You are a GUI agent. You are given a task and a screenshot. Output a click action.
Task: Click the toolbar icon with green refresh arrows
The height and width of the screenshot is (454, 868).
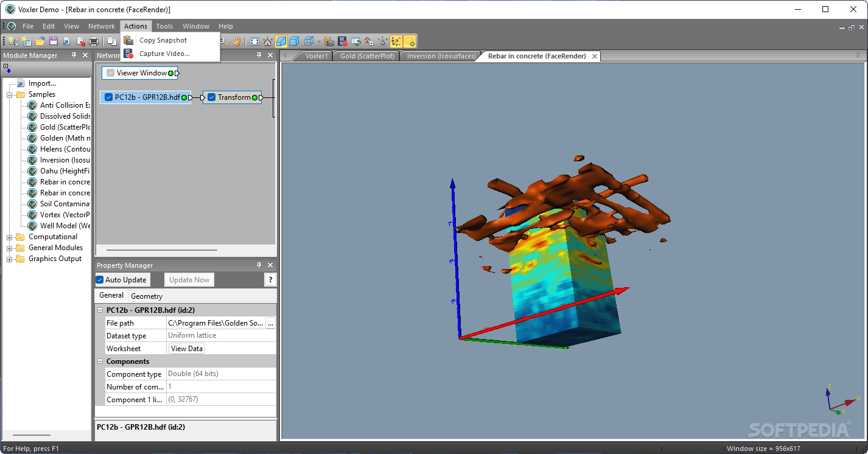pyautogui.click(x=356, y=41)
